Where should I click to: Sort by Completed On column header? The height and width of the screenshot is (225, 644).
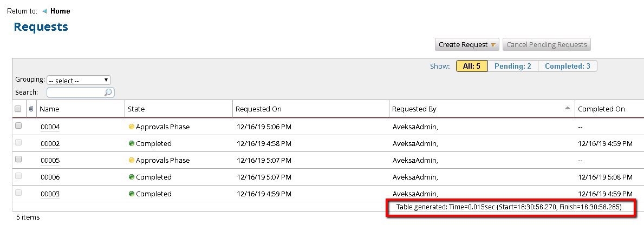tap(601, 109)
